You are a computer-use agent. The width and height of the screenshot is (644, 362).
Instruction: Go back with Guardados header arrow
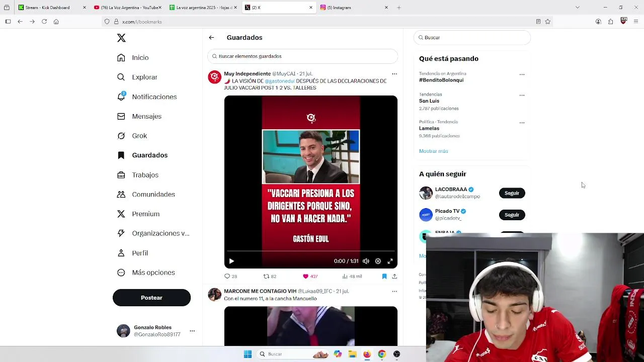pos(211,38)
